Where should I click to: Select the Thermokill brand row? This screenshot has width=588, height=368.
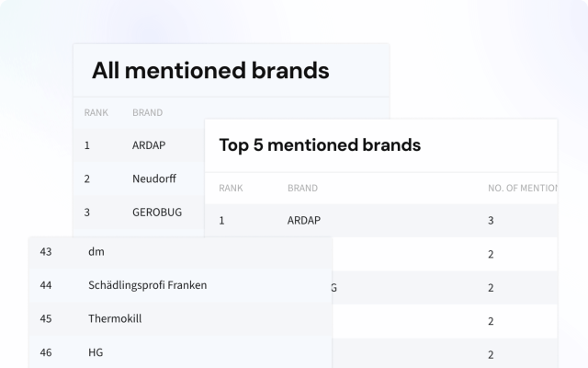click(x=115, y=318)
